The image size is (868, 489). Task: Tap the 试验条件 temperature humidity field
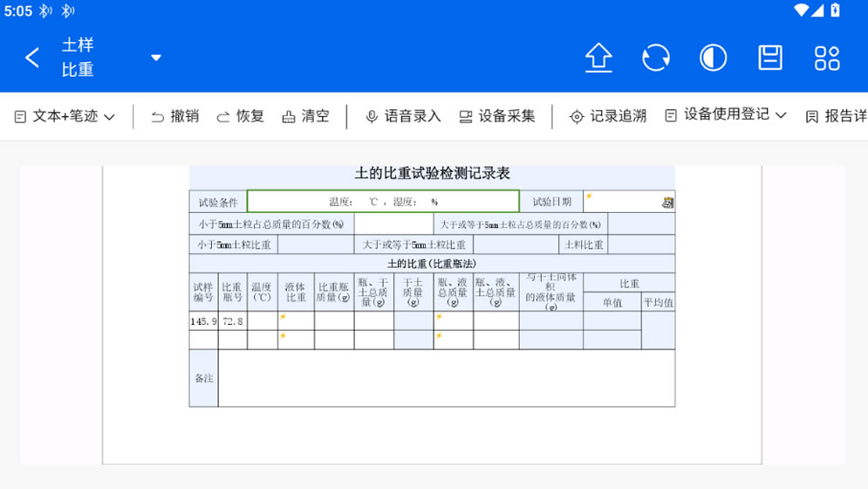click(x=383, y=202)
